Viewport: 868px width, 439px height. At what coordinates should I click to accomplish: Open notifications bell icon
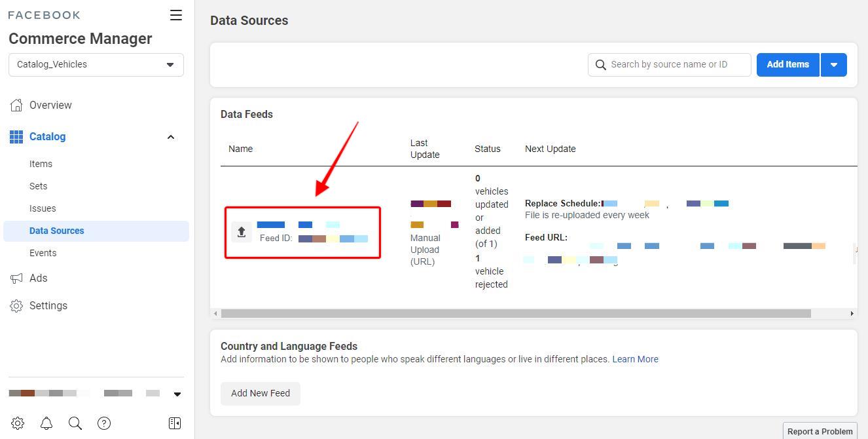click(x=46, y=423)
